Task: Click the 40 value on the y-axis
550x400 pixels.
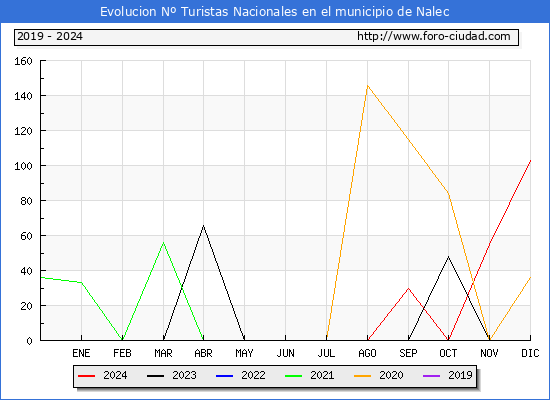Action: [x=26, y=271]
